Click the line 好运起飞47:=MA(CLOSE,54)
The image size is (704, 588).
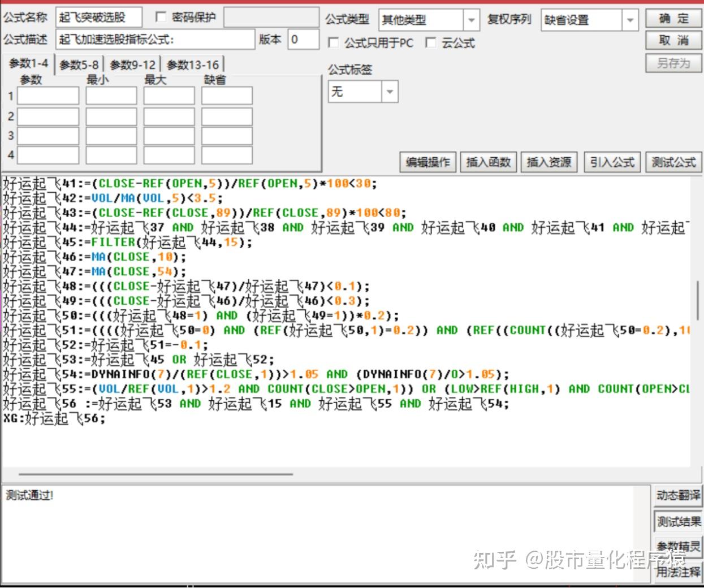pyautogui.click(x=94, y=271)
